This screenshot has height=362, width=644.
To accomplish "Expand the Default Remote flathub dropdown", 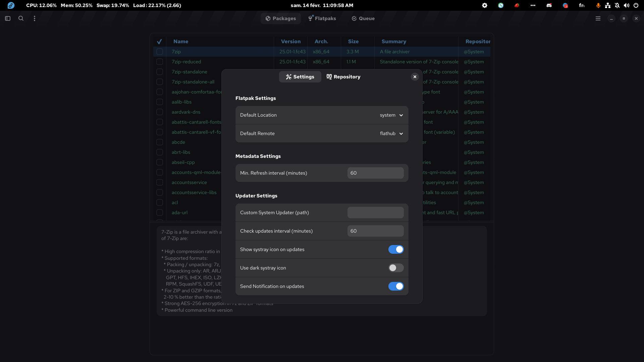I will coord(391,133).
